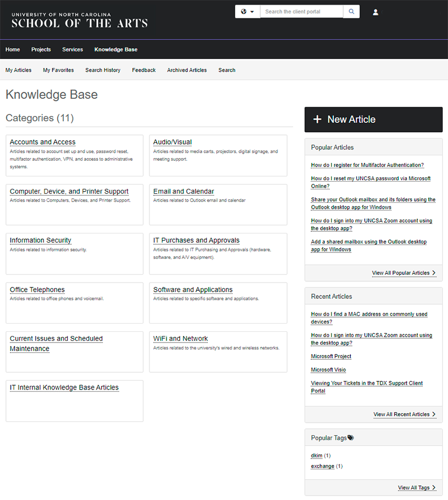Open the user account profile icon
Screen dimensions: 448x500
[x=375, y=11]
